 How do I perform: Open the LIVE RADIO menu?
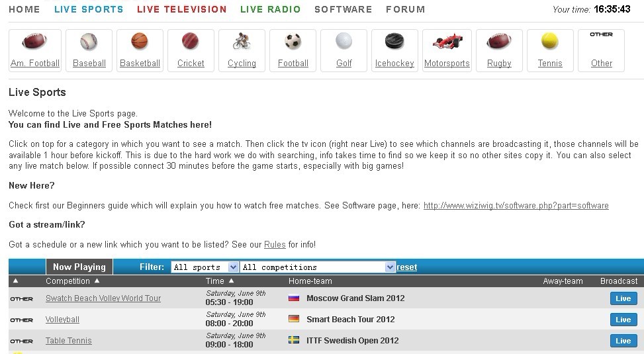point(271,9)
